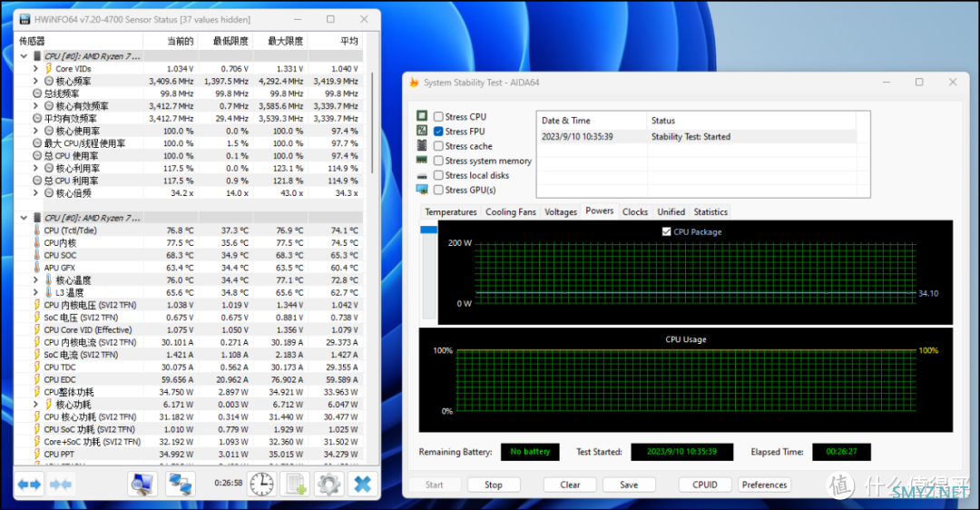The height and width of the screenshot is (510, 980).
Task: Click the lightning icon of CPU EDC row
Action: [x=37, y=379]
